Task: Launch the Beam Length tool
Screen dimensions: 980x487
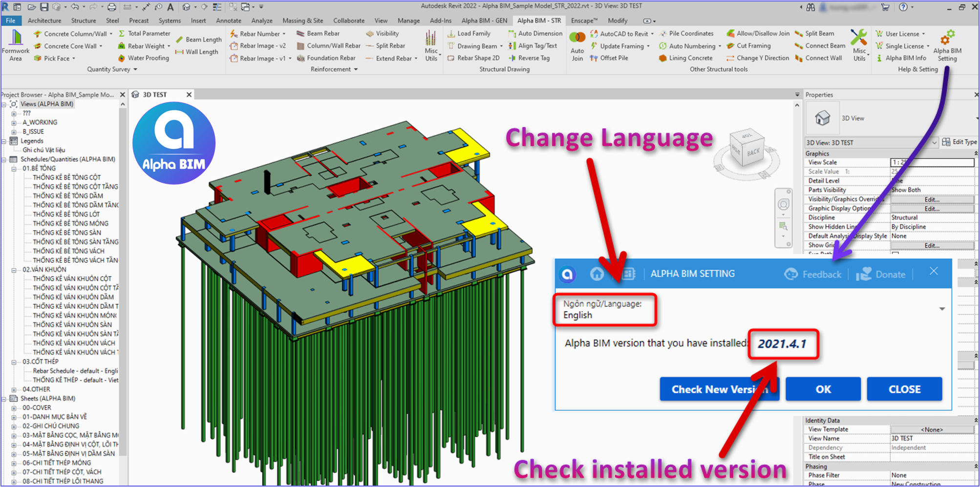Action: click(x=198, y=40)
